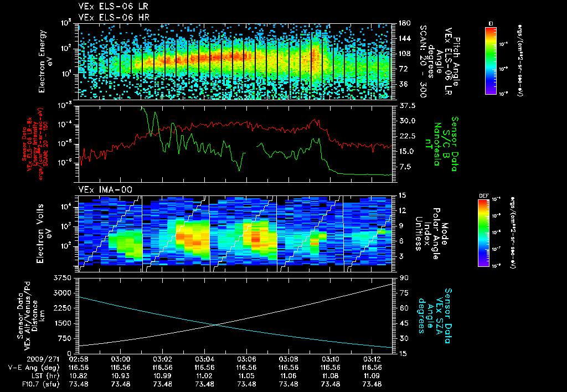Click the '1500' altitude axis tick
Viewport: 567px width, 392px height.
[63, 323]
